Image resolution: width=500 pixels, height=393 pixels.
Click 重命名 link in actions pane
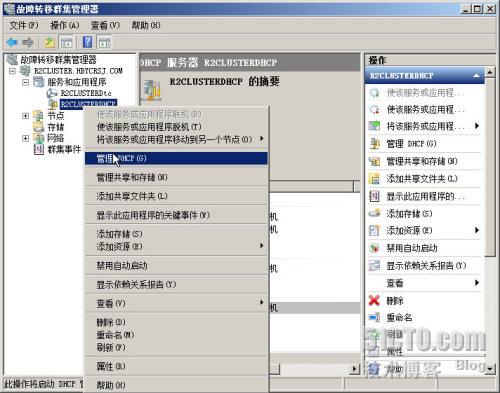[399, 317]
